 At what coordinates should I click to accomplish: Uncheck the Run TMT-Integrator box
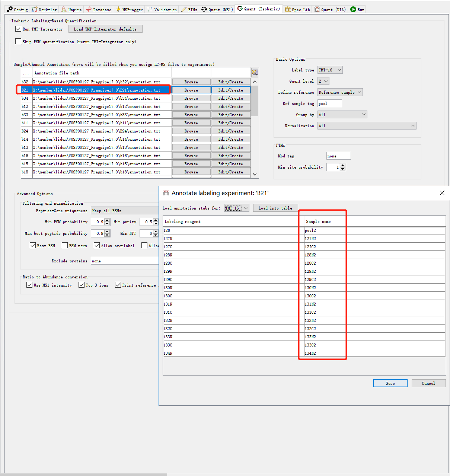tap(18, 29)
